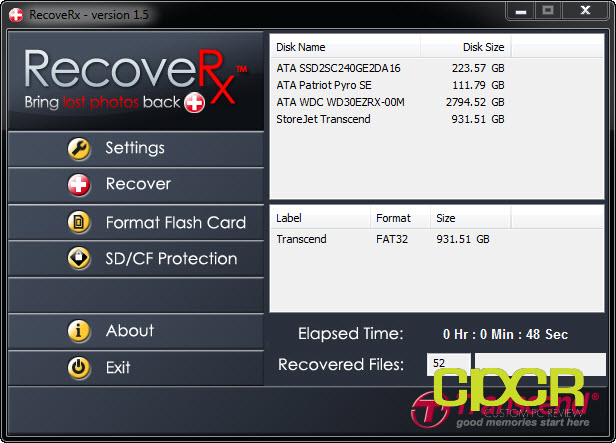Select the Transcend partition label

[301, 239]
